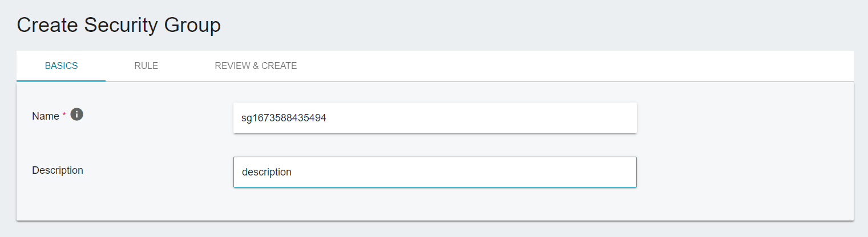Click the red required asterisk

(x=64, y=115)
